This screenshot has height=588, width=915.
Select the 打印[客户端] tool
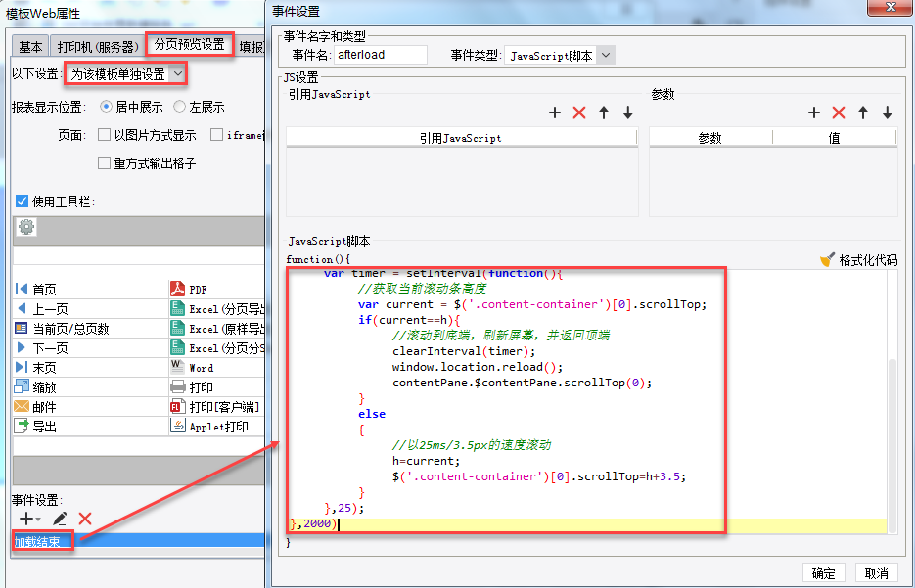tap(216, 407)
